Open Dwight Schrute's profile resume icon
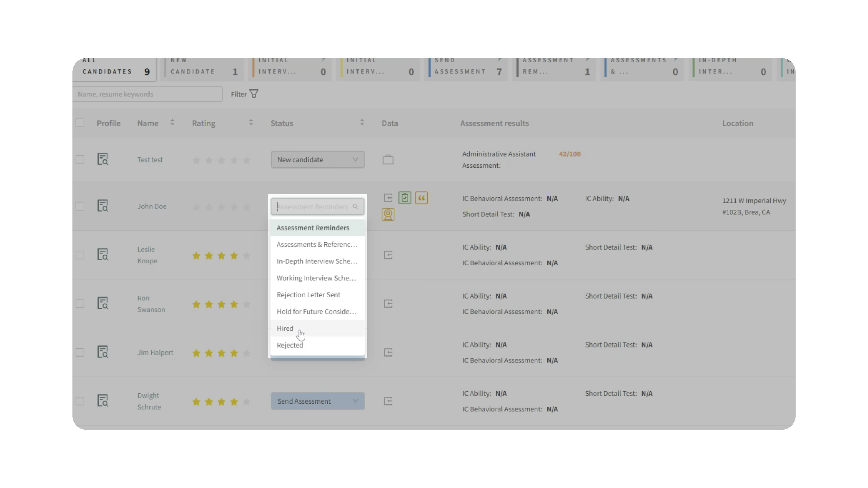The width and height of the screenshot is (868, 488). (x=103, y=401)
